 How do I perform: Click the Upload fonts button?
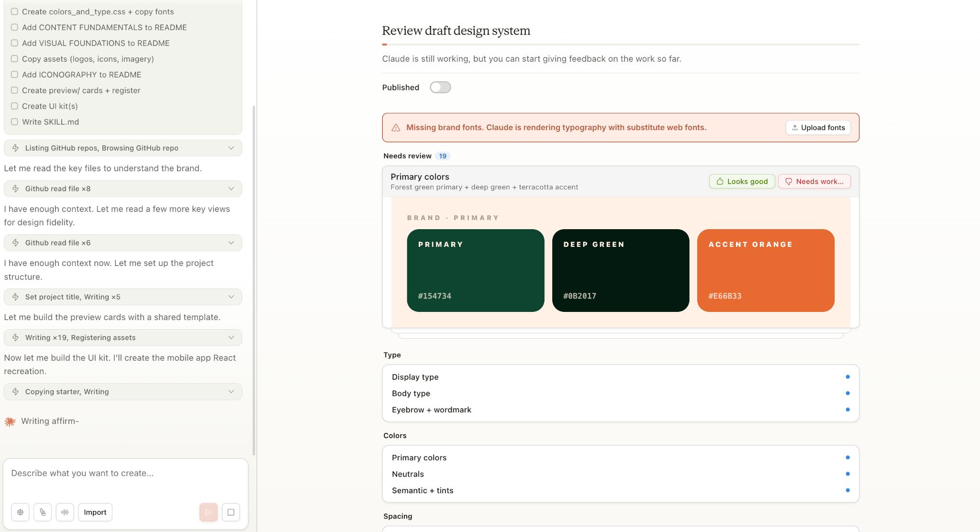coord(818,127)
